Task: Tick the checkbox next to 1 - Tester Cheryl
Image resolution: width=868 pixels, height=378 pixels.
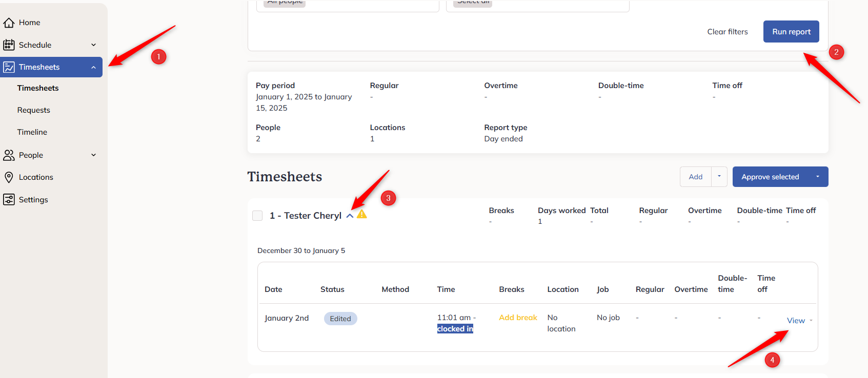Action: point(257,216)
